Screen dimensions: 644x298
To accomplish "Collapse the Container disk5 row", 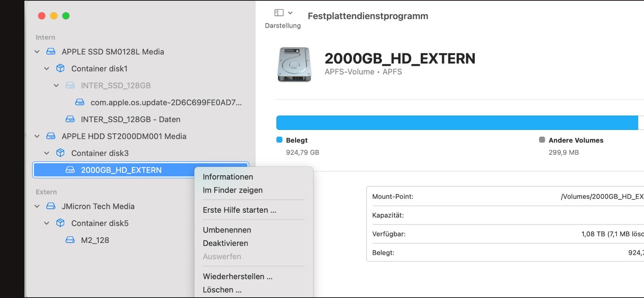I will (x=47, y=223).
